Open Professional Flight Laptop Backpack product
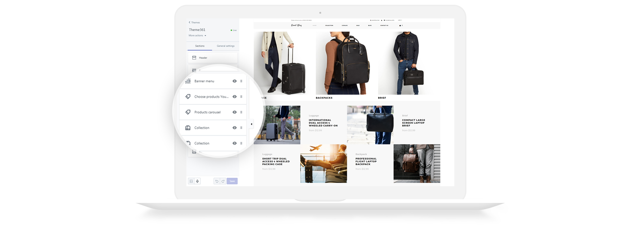 [366, 161]
